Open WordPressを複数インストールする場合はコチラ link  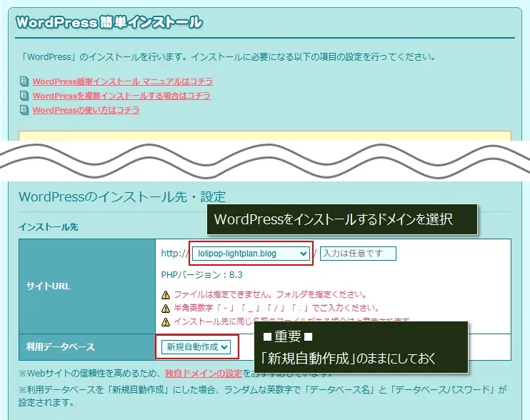[x=121, y=96]
